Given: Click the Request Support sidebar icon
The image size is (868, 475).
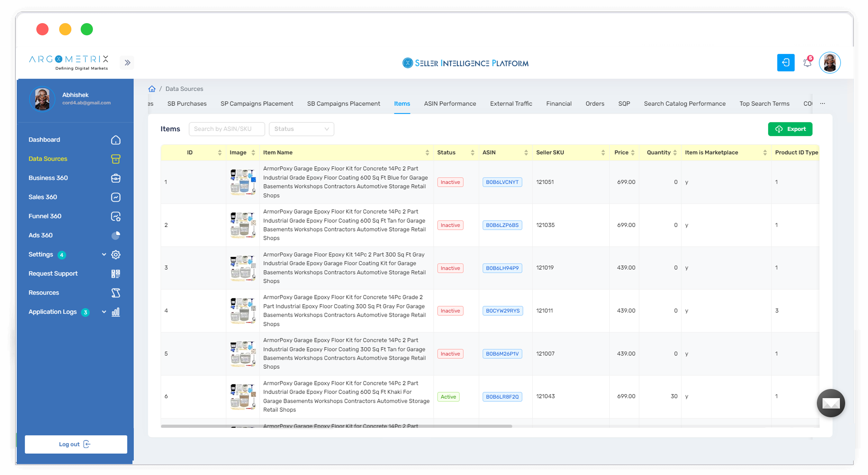Looking at the screenshot, I should click(x=116, y=274).
